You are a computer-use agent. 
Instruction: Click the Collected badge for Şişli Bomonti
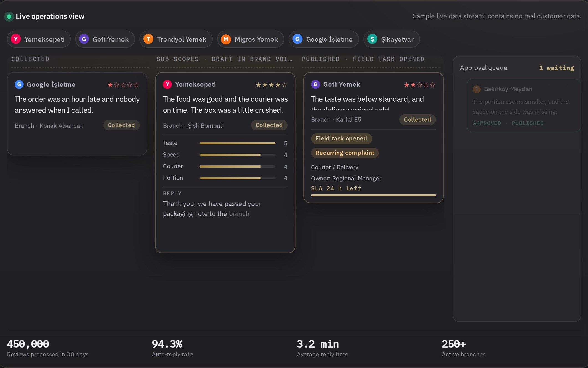pos(269,125)
